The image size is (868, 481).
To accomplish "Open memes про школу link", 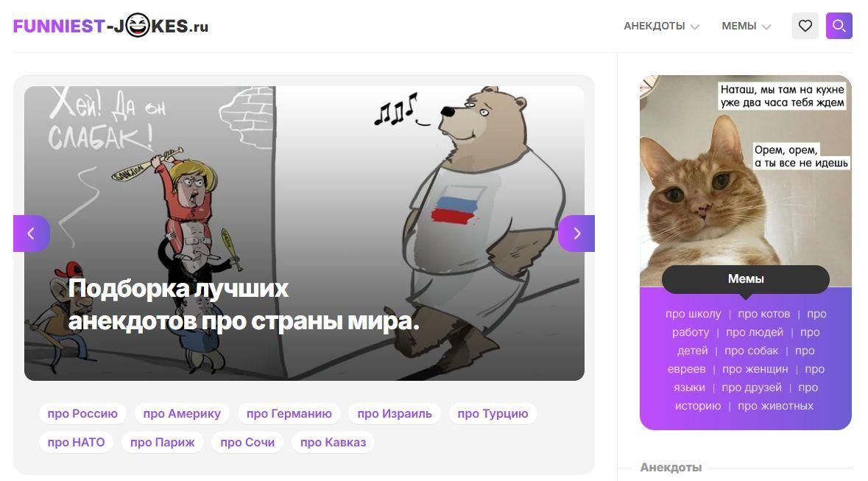I will pos(693,314).
